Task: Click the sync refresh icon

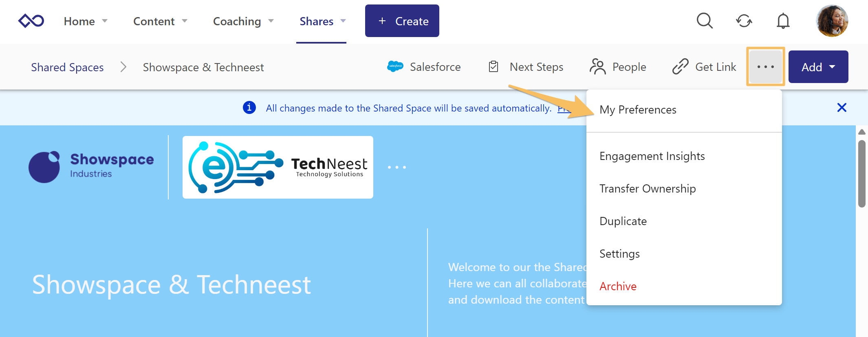Action: 744,21
